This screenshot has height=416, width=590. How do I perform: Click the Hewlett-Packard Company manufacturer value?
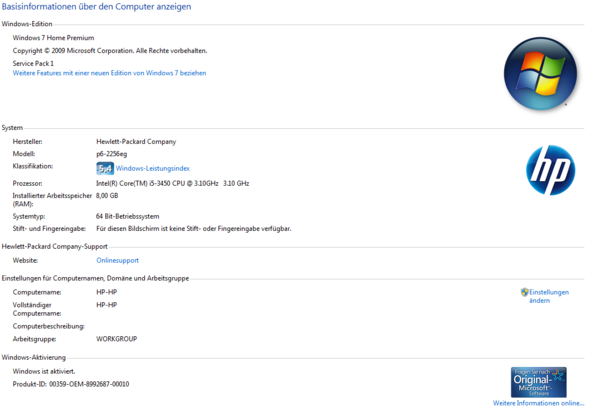(x=136, y=142)
